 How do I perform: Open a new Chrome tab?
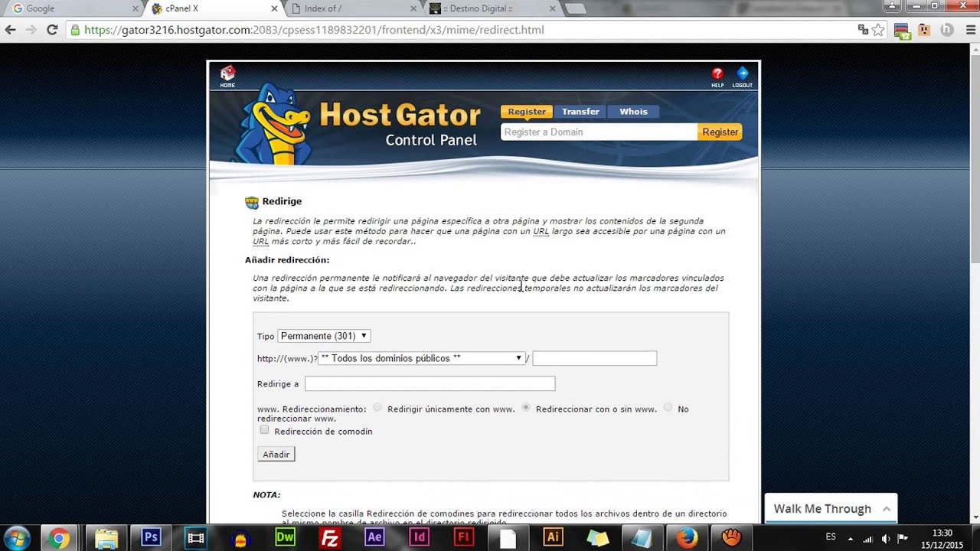pos(576,8)
